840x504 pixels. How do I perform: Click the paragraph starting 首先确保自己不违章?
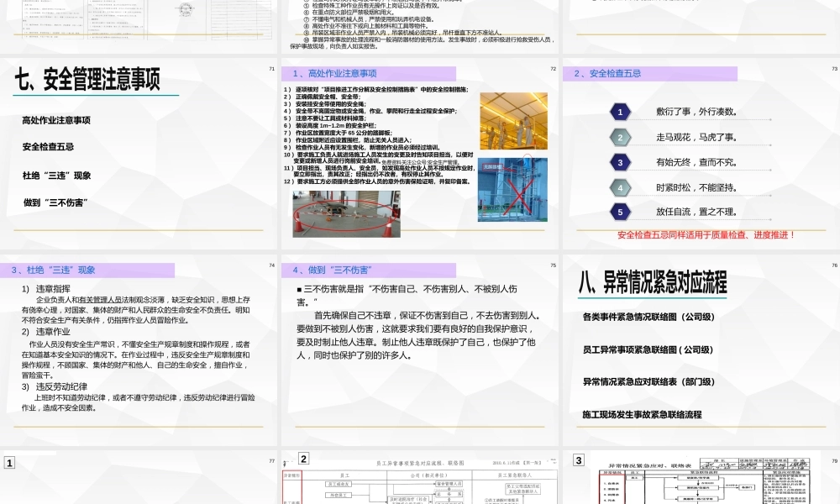(419, 335)
